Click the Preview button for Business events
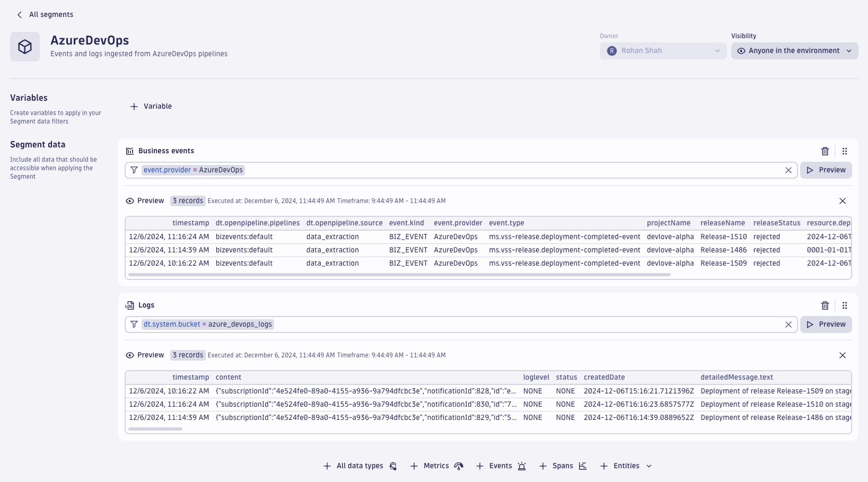The height and width of the screenshot is (482, 868). 826,170
